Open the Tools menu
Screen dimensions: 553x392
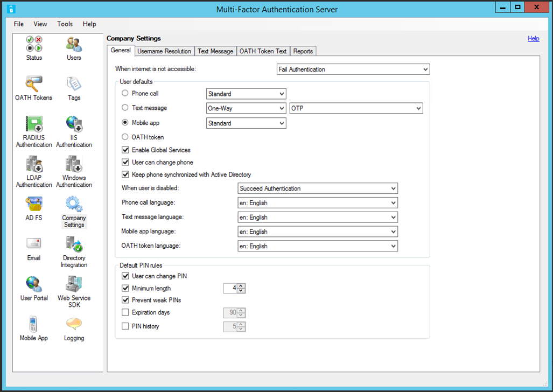[65, 24]
